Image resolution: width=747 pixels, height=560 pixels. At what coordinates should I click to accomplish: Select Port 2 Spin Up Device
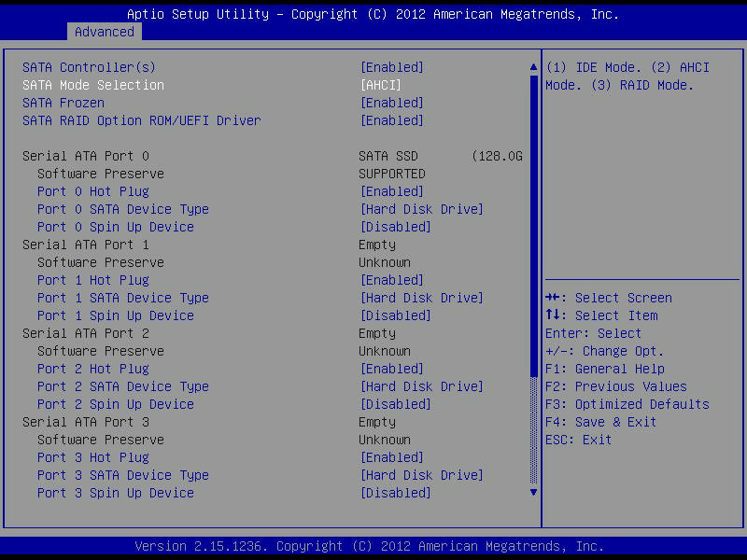tap(116, 404)
